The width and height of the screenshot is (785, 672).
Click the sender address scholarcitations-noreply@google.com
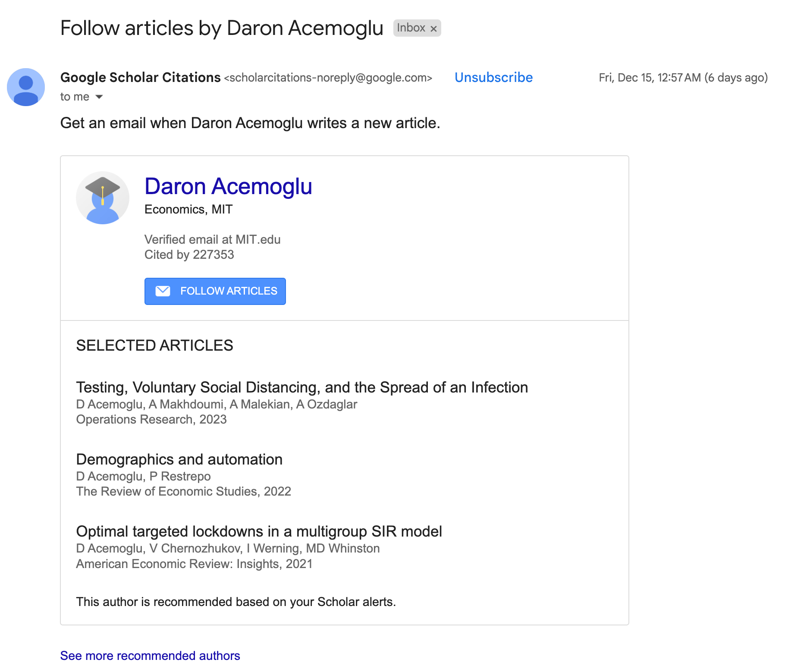tap(328, 78)
